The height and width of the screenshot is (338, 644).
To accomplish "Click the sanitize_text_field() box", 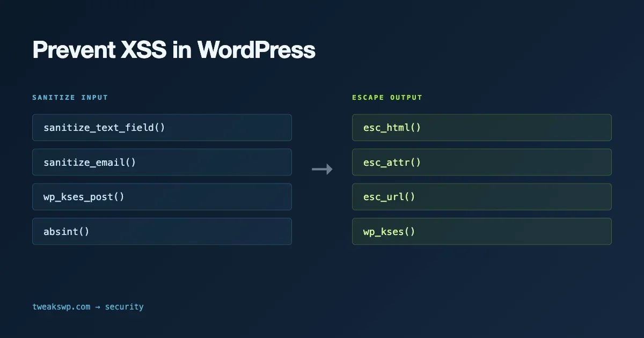I will pyautogui.click(x=162, y=128).
